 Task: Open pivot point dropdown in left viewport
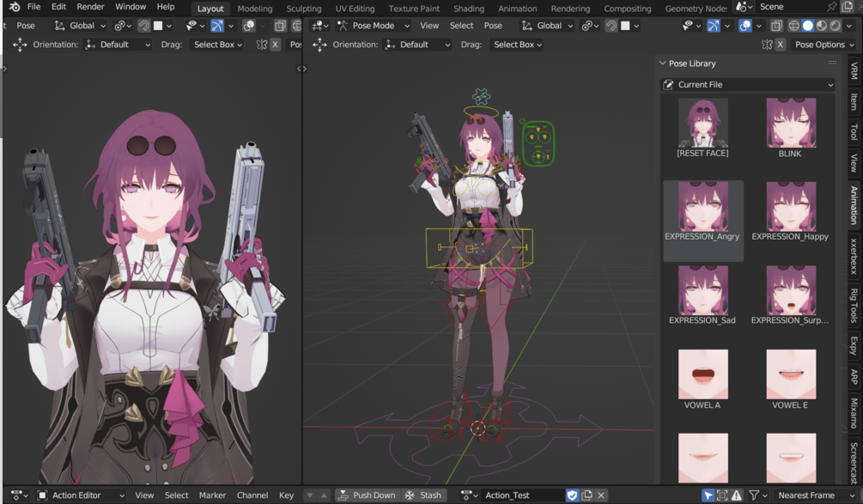pos(122,25)
